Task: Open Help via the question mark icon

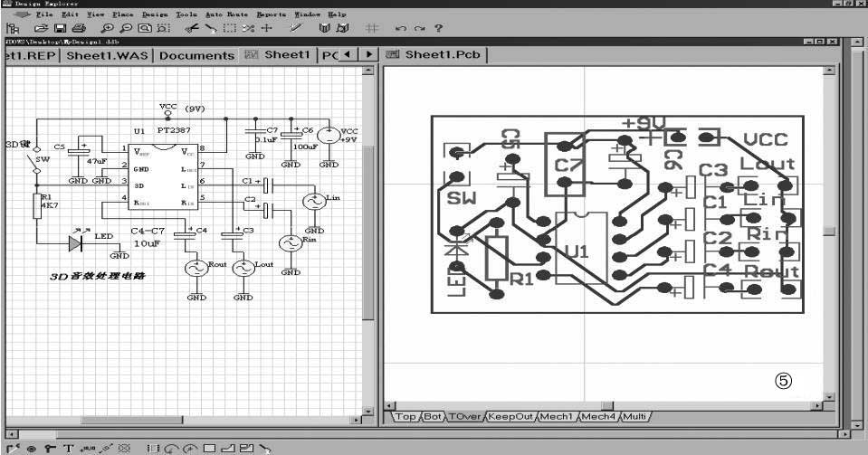Action: pyautogui.click(x=439, y=29)
